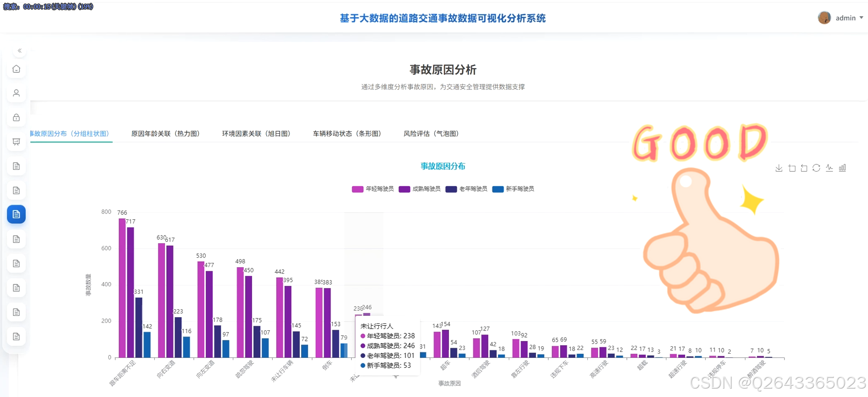Click the 630 bar for 向右变道
This screenshot has width=868, height=397.
pyautogui.click(x=162, y=300)
